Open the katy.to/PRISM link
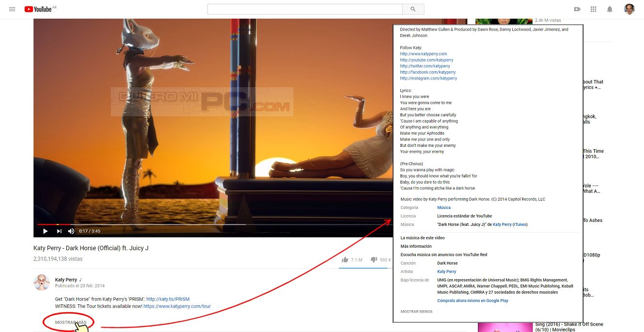This screenshot has height=332, width=644. [x=168, y=300]
